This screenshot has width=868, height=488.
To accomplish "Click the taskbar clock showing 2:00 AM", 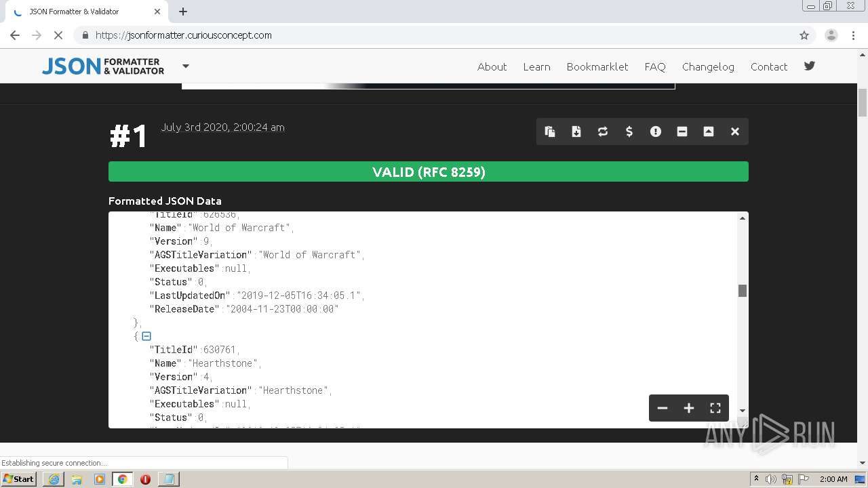I will point(833,479).
